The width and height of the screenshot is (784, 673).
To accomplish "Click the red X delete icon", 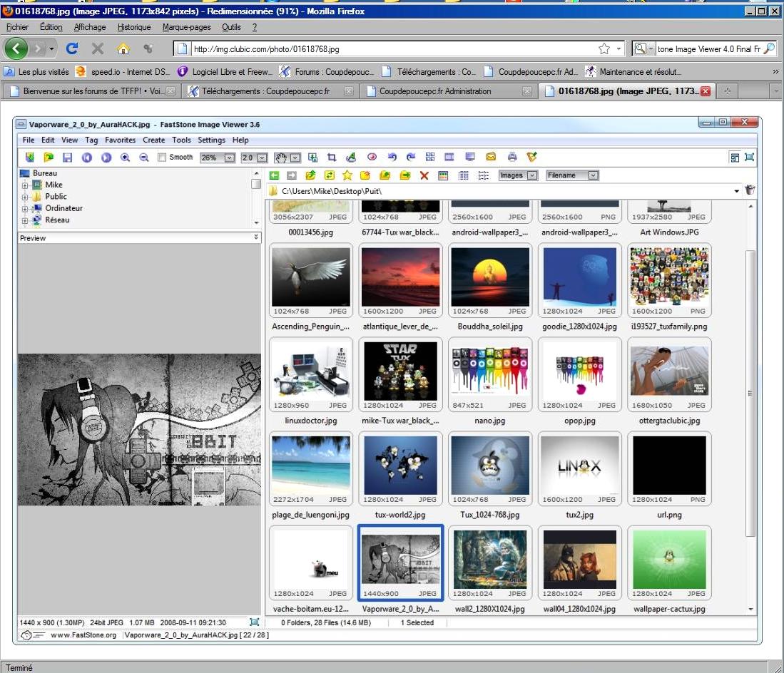I will point(424,175).
